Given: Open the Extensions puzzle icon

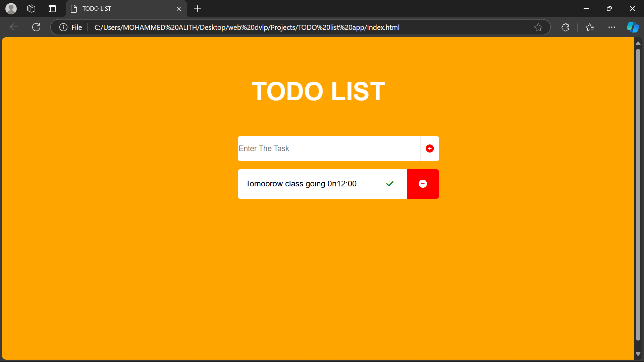Looking at the screenshot, I should [566, 27].
